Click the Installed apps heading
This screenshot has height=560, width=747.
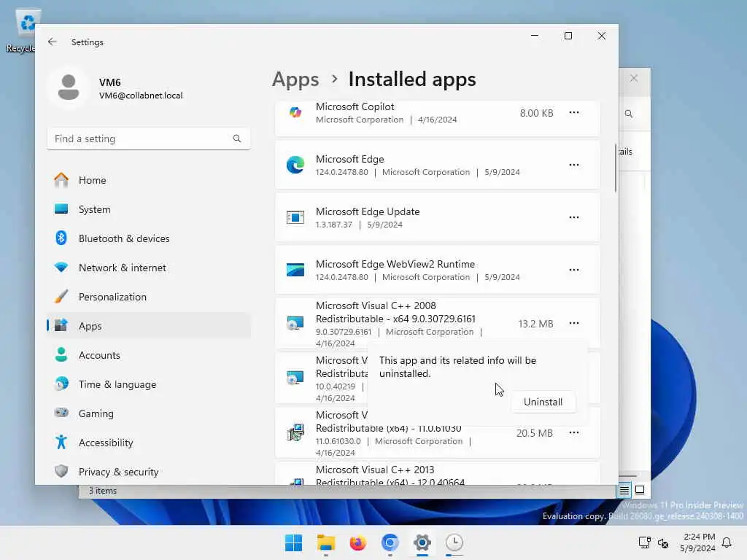pyautogui.click(x=412, y=79)
